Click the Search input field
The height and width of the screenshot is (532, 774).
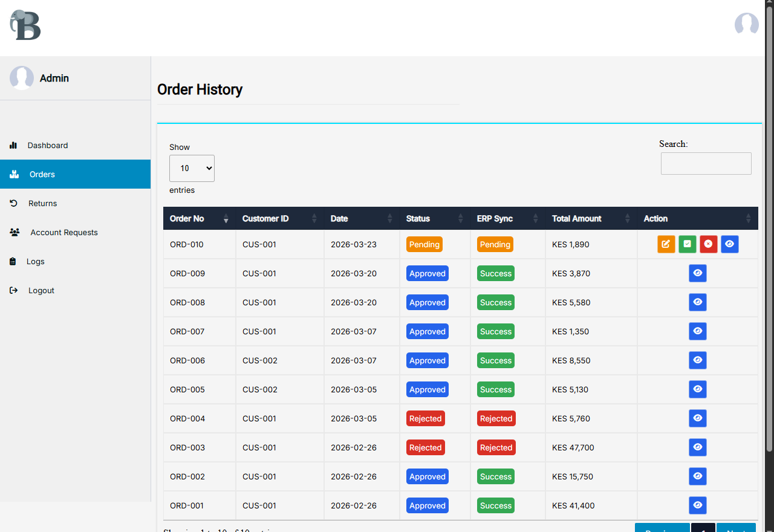click(706, 163)
